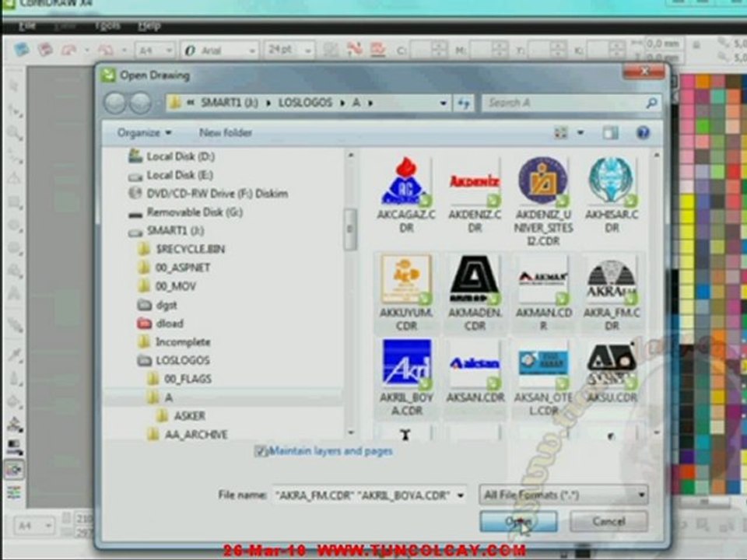Viewport: 747px width, 560px height.
Task: Click the Cancel button
Action: click(x=608, y=521)
